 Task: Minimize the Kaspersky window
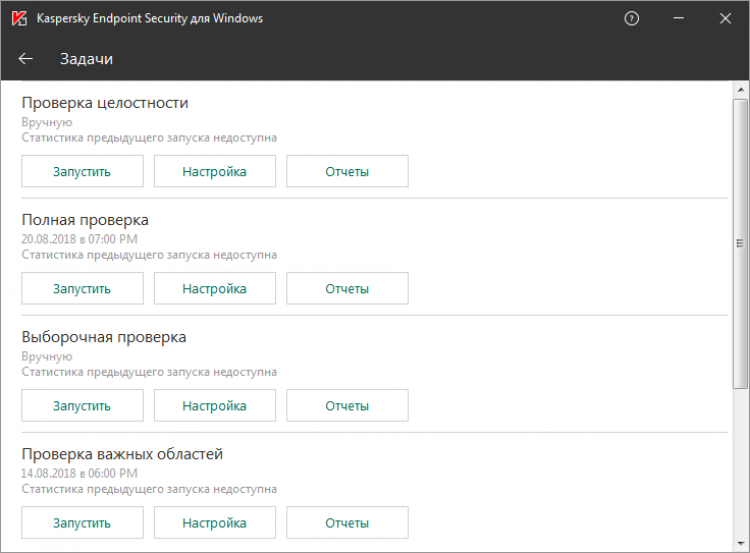(x=679, y=19)
